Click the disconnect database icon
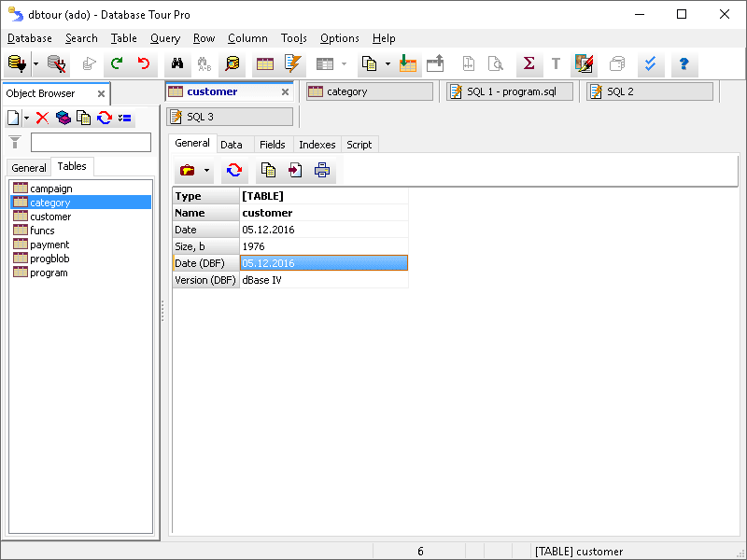This screenshot has width=747, height=560. point(57,64)
